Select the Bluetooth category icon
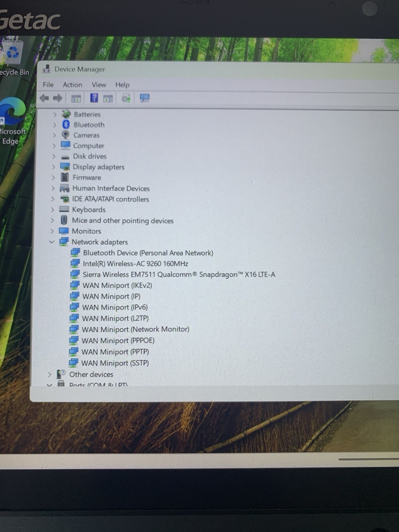 tap(66, 124)
